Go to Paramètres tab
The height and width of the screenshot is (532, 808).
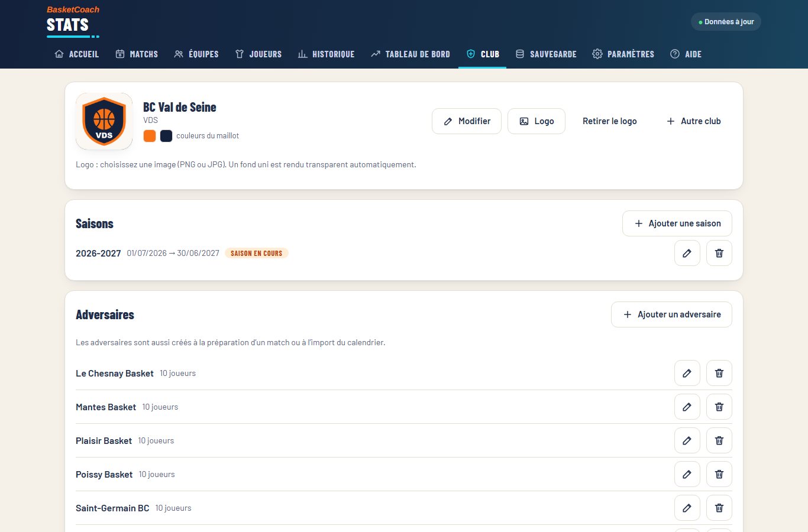coord(623,54)
